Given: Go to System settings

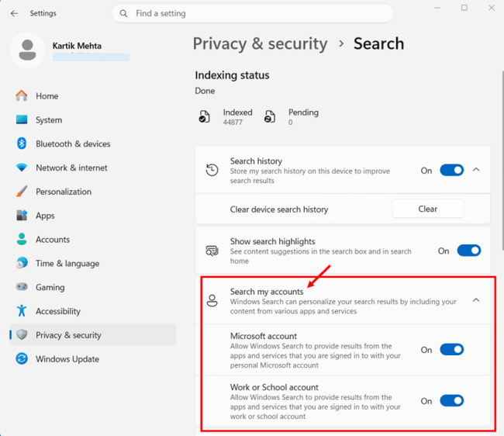Looking at the screenshot, I should point(93,119).
